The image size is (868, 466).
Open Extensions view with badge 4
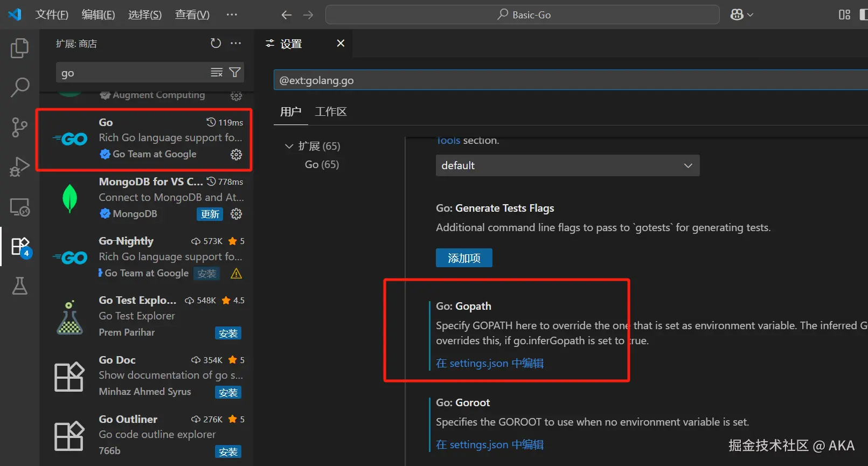(x=20, y=247)
